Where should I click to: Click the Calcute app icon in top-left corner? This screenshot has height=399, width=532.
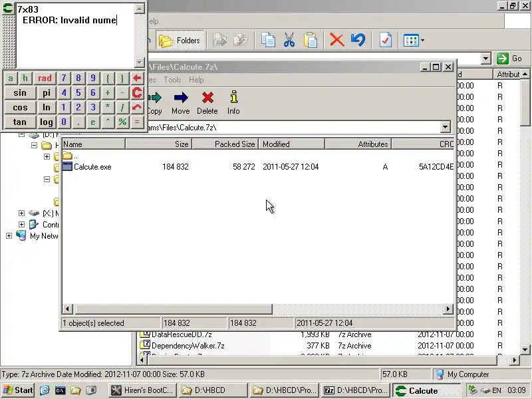tap(8, 8)
